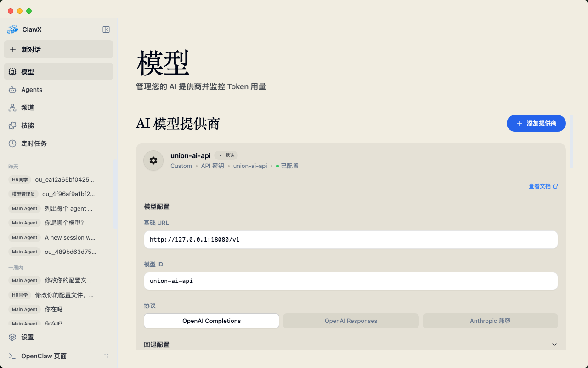Go to Agents in the sidebar

(58, 90)
